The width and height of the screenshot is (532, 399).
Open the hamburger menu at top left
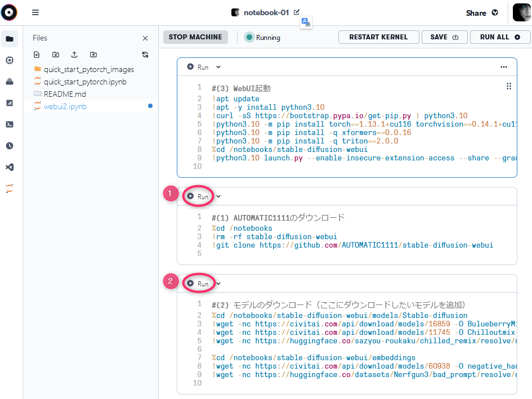[x=35, y=12]
